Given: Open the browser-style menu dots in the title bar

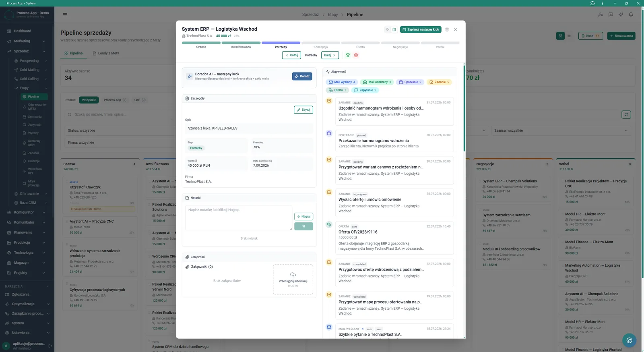Looking at the screenshot, I should [x=603, y=3].
